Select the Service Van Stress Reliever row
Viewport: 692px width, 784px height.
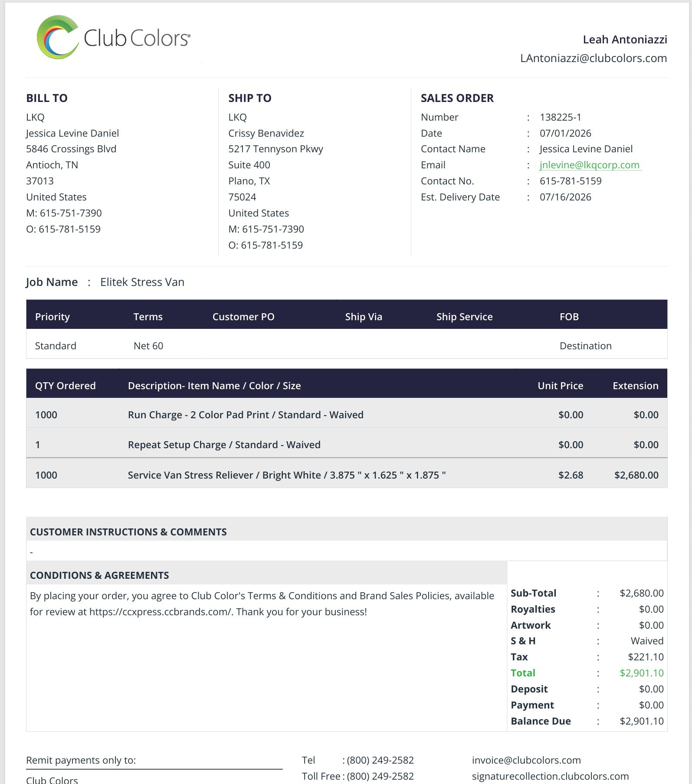click(347, 475)
